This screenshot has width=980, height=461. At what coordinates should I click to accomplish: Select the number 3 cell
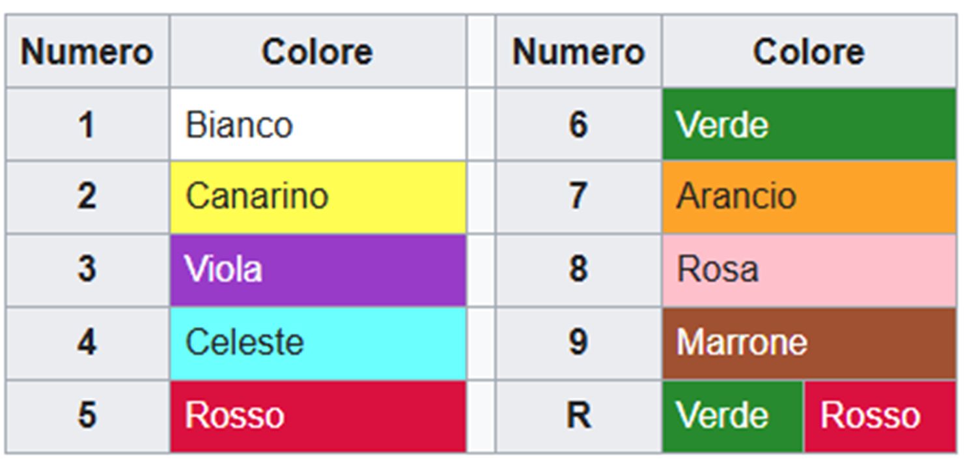coord(87,270)
